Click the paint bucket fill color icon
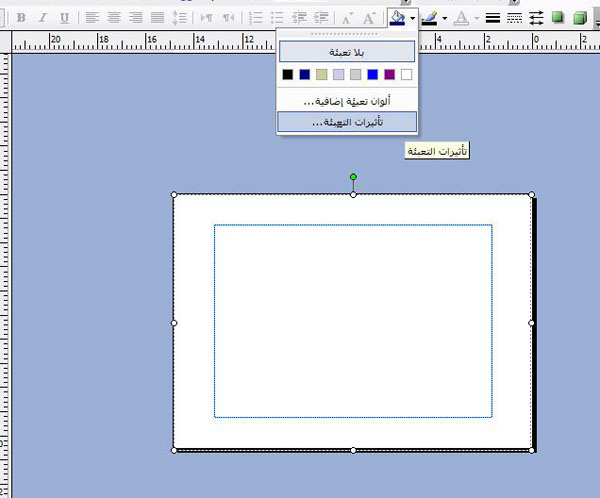 pos(398,18)
